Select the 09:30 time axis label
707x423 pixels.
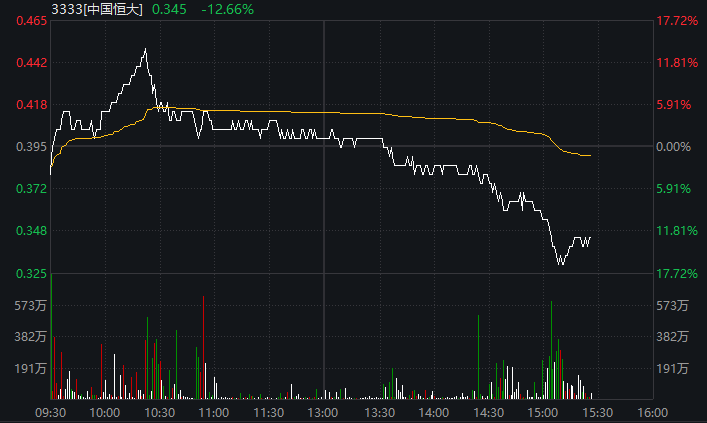click(x=50, y=413)
